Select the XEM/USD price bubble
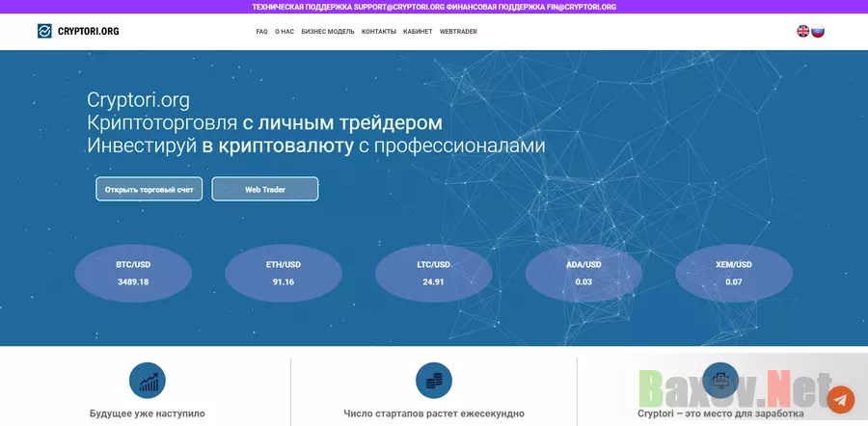The image size is (868, 426). pos(734,274)
